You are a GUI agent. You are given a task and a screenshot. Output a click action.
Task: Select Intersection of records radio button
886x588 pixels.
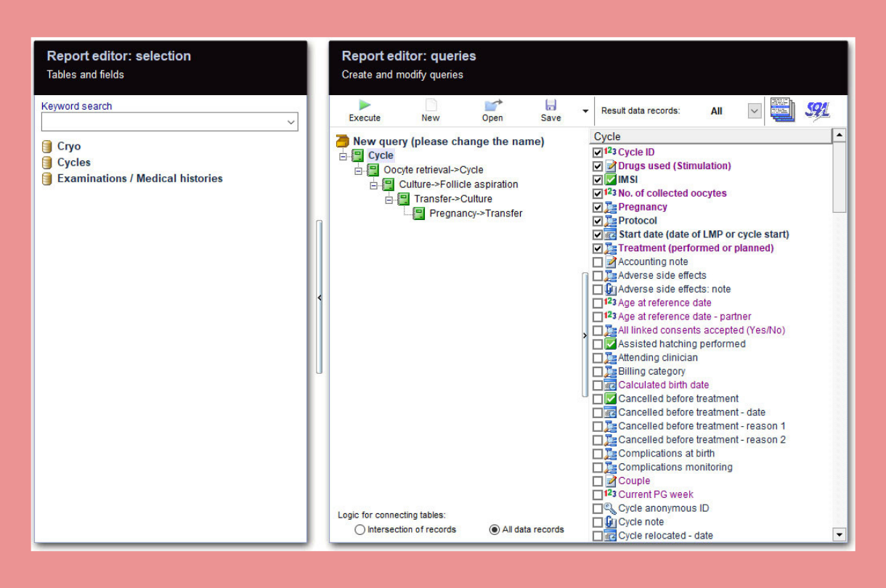click(360, 530)
